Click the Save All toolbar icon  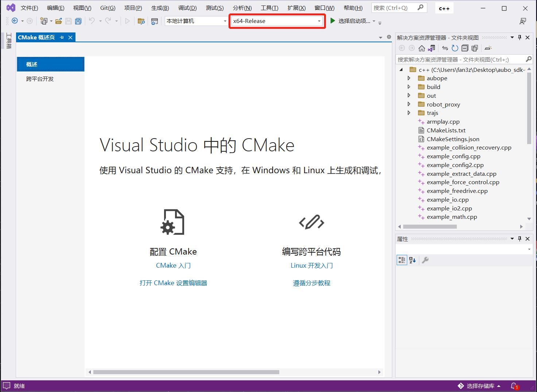(x=78, y=21)
